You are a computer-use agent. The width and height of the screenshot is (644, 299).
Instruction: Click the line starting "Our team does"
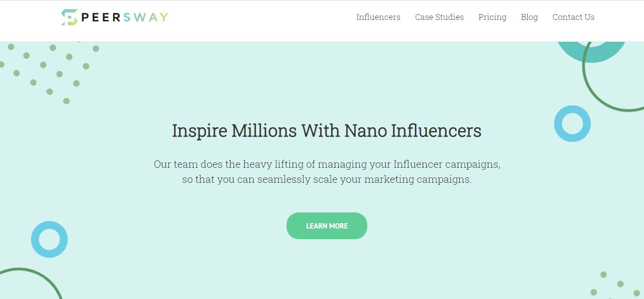pyautogui.click(x=327, y=164)
